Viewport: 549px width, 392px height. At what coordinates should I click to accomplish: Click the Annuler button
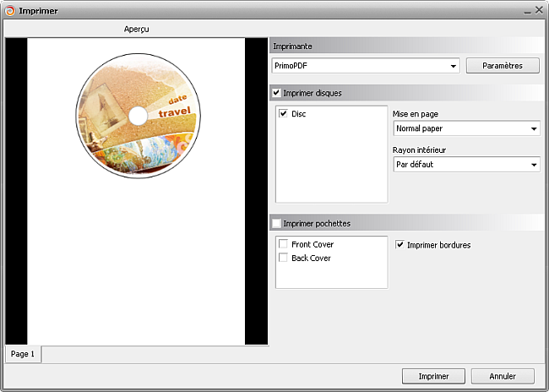(x=503, y=376)
